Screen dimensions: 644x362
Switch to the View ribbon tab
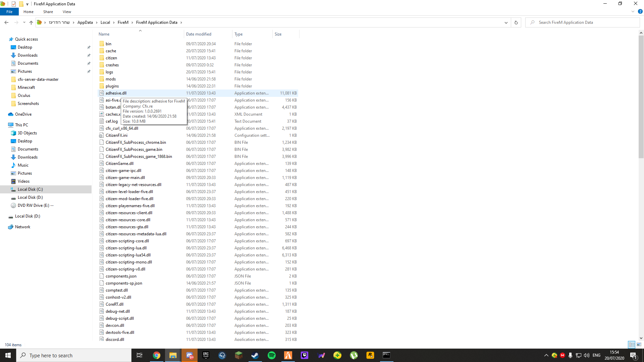point(67,12)
